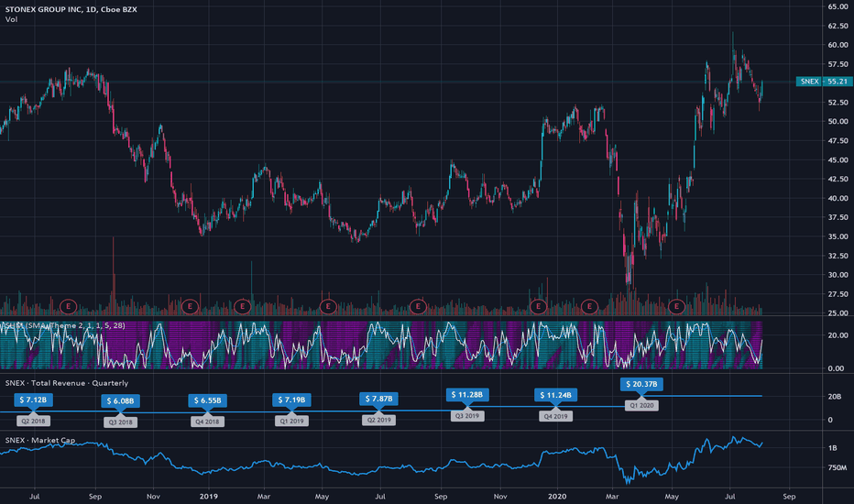The width and height of the screenshot is (854, 504).
Task: Click the Q1 2019 quarter tag
Action: click(x=292, y=422)
